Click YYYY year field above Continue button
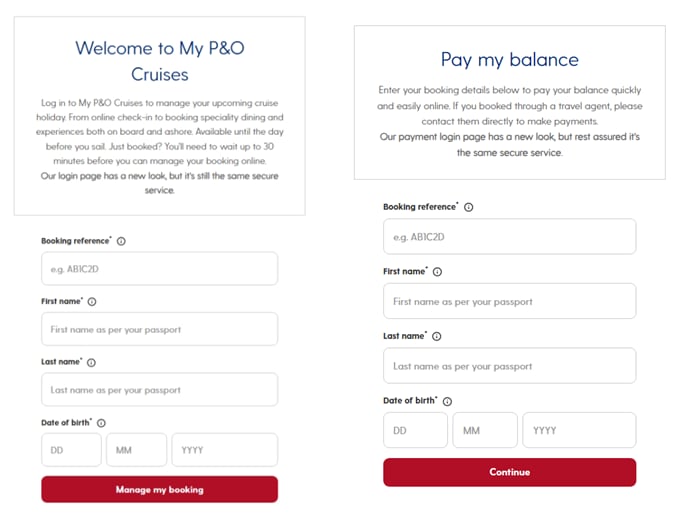 pyautogui.click(x=579, y=430)
